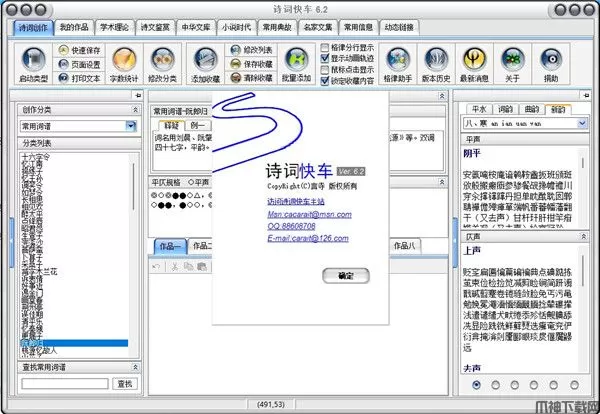This screenshot has width=600, height=414.
Task: Enable the 格律分行显示 checkbox
Action: point(324,47)
